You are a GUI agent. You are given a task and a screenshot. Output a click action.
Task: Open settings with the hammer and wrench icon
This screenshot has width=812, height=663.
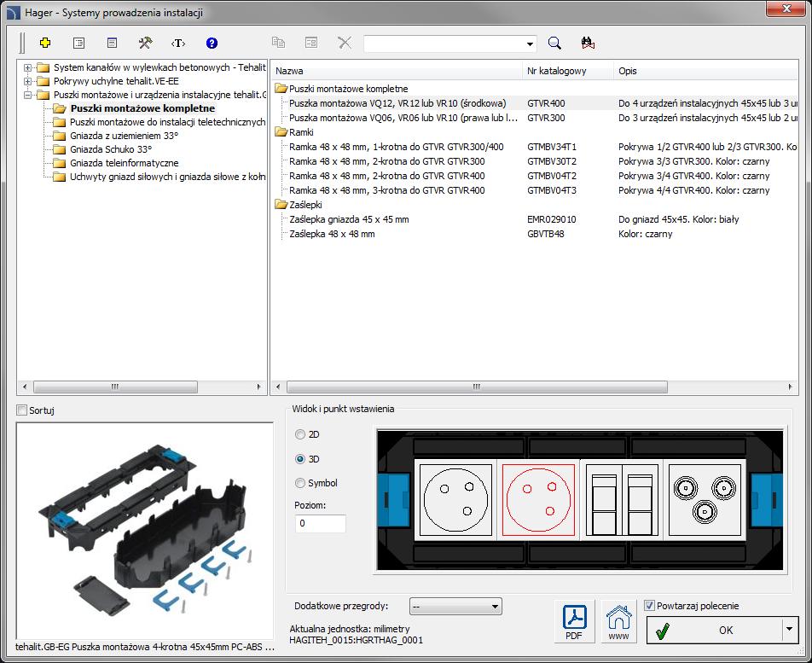[146, 43]
